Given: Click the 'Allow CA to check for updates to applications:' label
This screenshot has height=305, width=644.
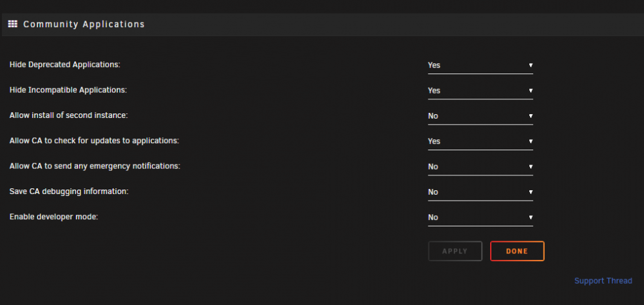Looking at the screenshot, I should coord(95,141).
